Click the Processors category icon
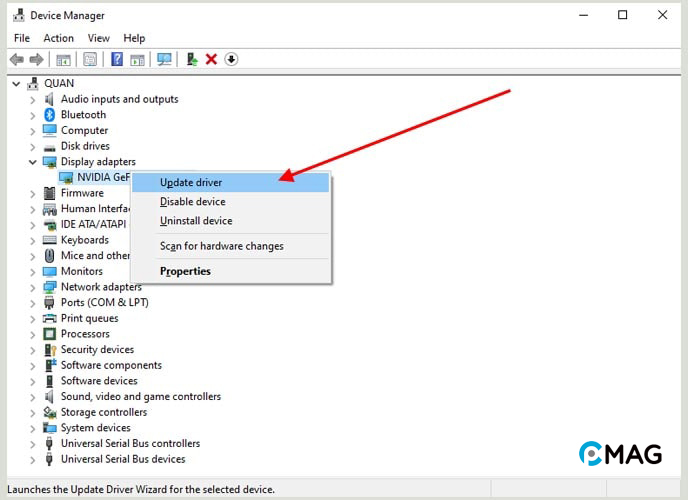688x500 pixels. (50, 334)
